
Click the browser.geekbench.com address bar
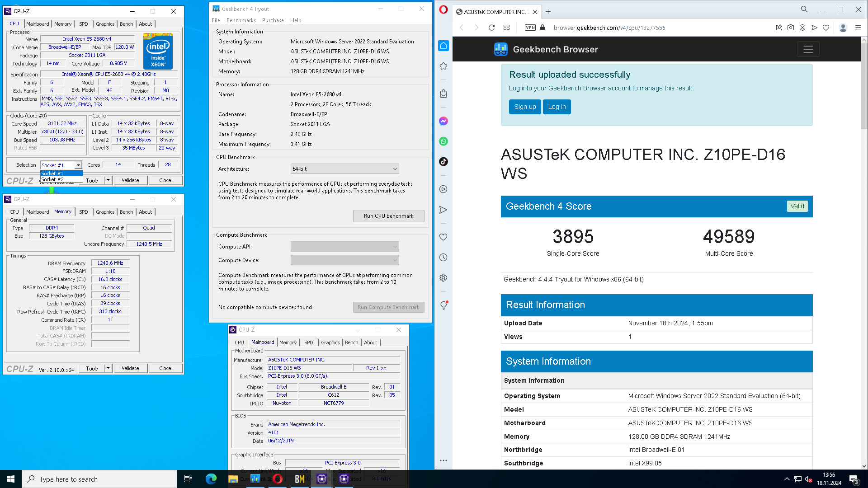609,28
